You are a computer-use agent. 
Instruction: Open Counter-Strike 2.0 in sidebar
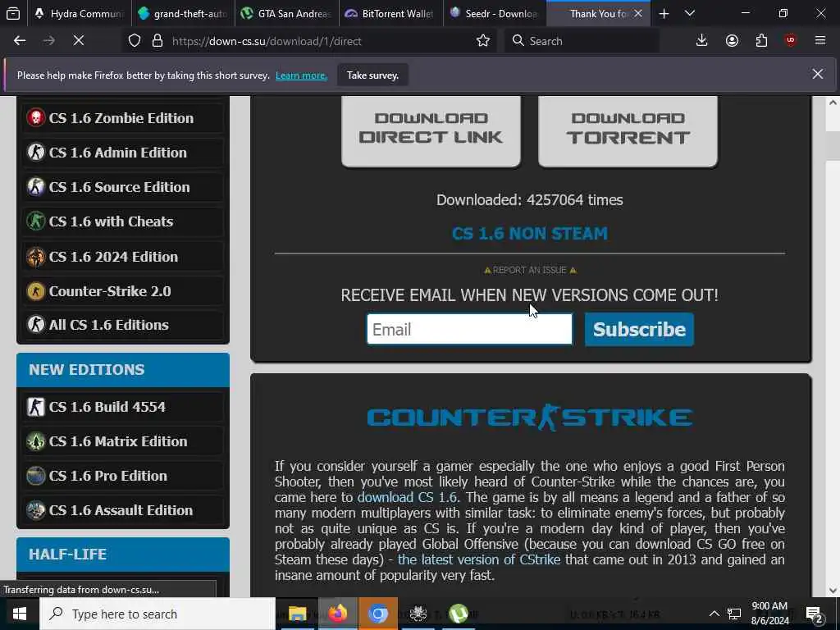coord(123,291)
